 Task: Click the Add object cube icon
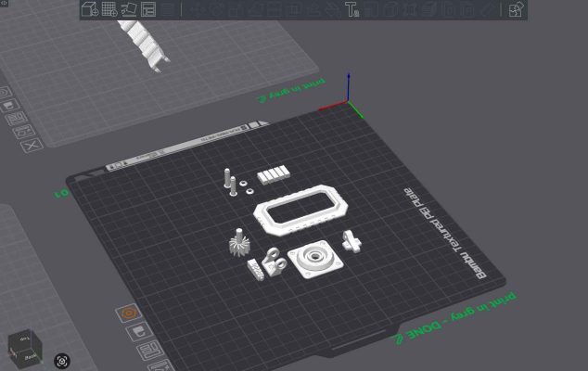tap(90, 9)
